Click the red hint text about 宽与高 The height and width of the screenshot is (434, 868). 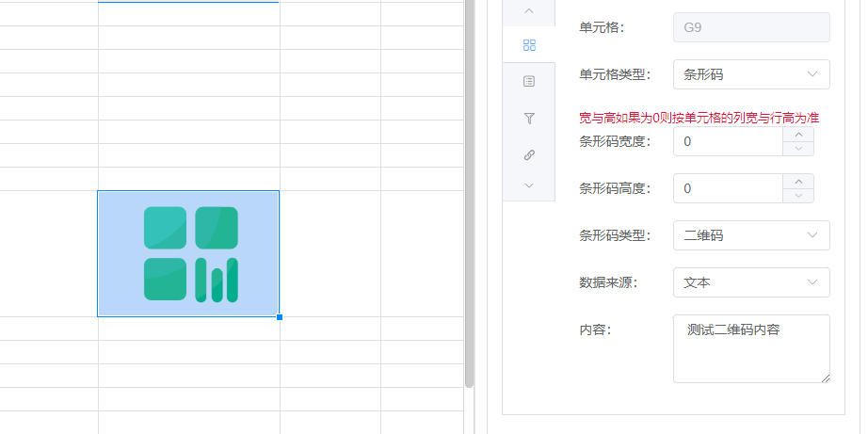[699, 118]
